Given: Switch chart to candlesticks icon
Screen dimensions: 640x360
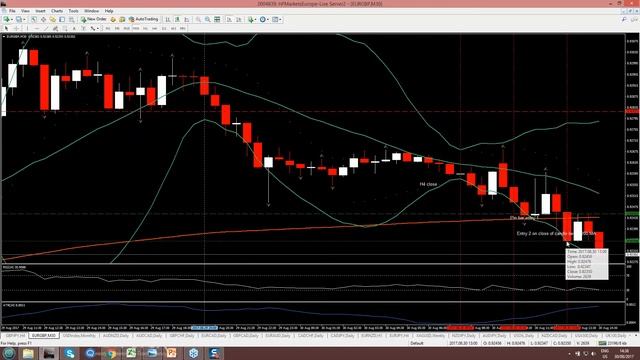Looking at the screenshot, I should coord(177,19).
